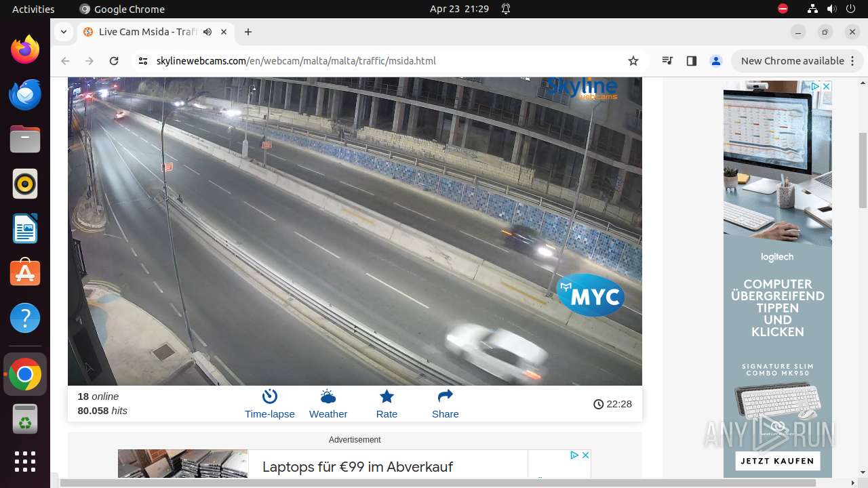This screenshot has width=868, height=488.
Task: Close the Live Cam Msida tab
Action: (x=224, y=32)
